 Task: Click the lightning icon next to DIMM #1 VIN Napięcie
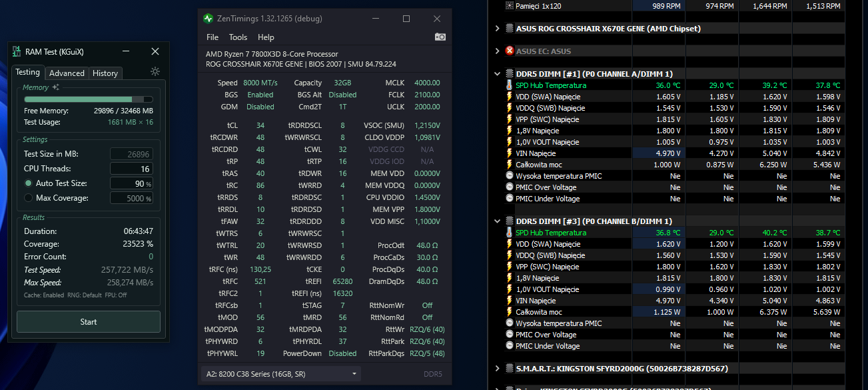510,153
